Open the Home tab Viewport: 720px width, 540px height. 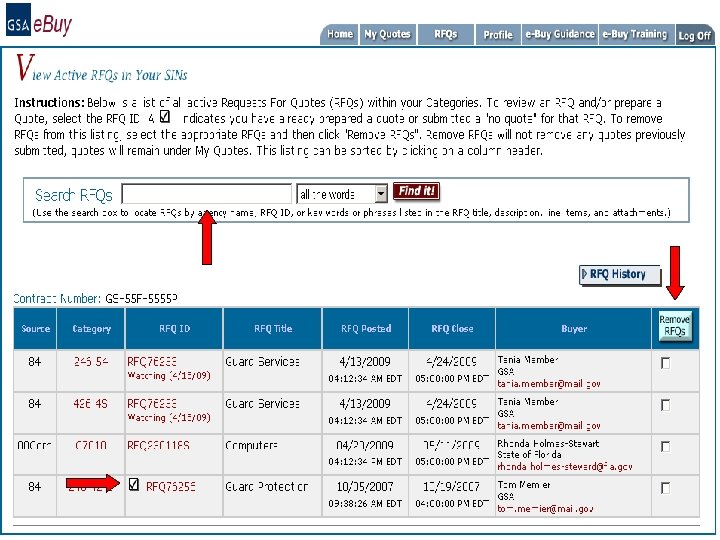340,34
